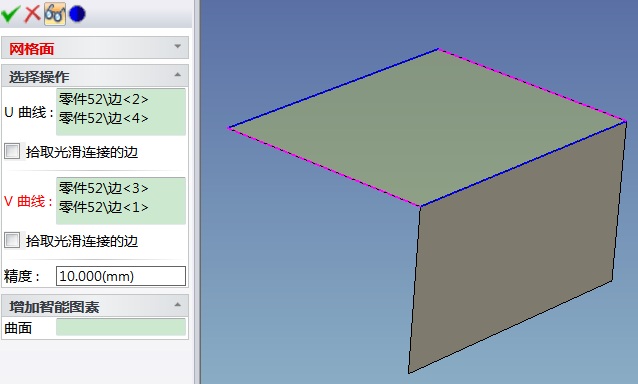Screen dimensions: 638x384
Task: Enable smooth-connected edges for V curves
Action: tap(12, 240)
